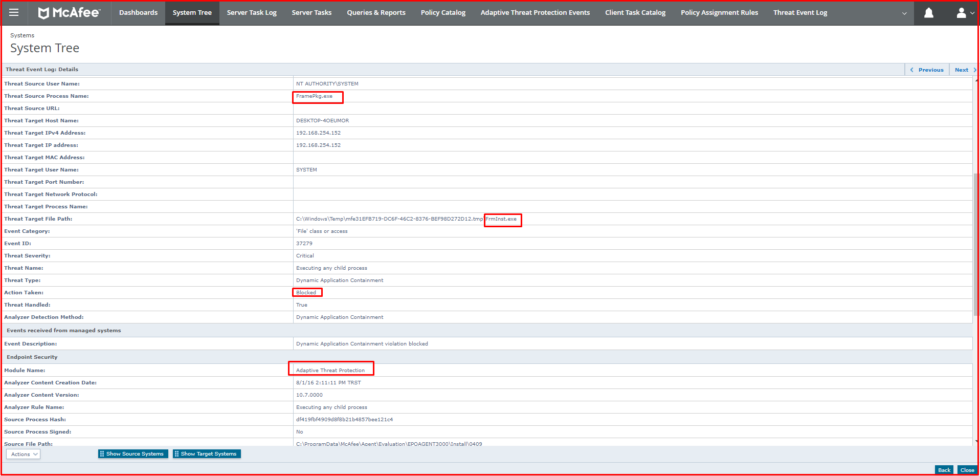Image resolution: width=980 pixels, height=476 pixels.
Task: Open Adaptive Threat Protection Events tab
Action: (535, 12)
